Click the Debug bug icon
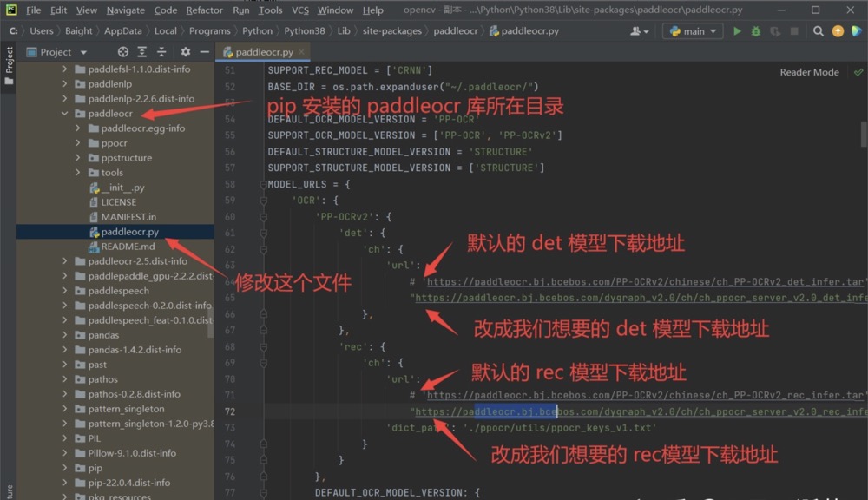868x500 pixels. click(756, 31)
